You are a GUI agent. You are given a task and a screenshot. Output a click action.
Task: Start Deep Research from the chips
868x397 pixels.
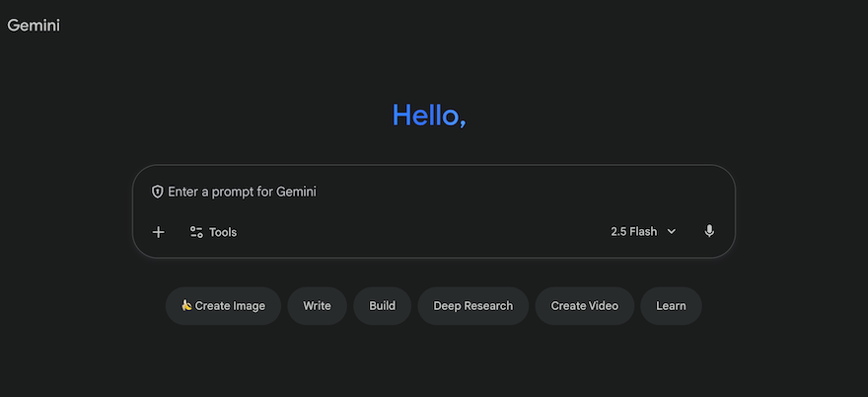pyautogui.click(x=473, y=306)
